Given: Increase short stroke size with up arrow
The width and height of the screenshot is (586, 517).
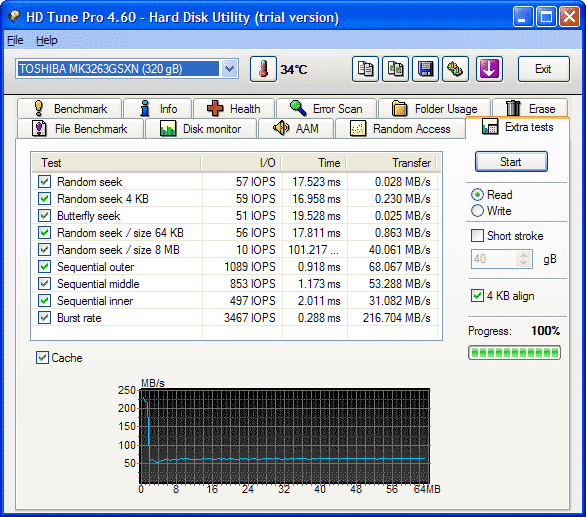Looking at the screenshot, I should tap(524, 255).
